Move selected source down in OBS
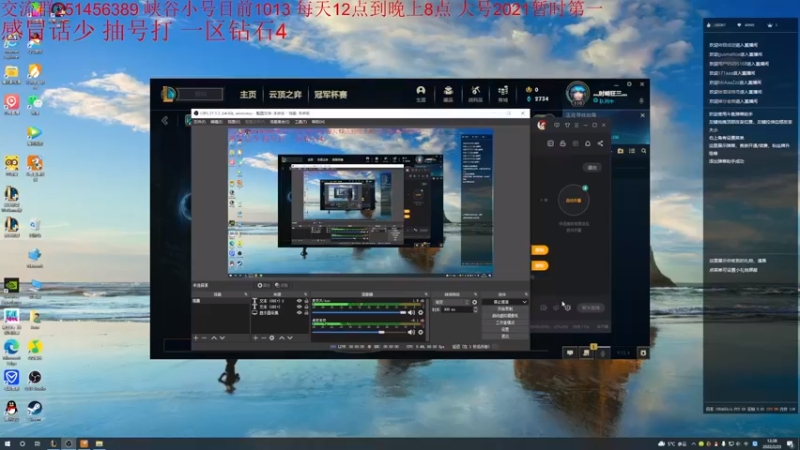The width and height of the screenshot is (800, 450). [290, 338]
